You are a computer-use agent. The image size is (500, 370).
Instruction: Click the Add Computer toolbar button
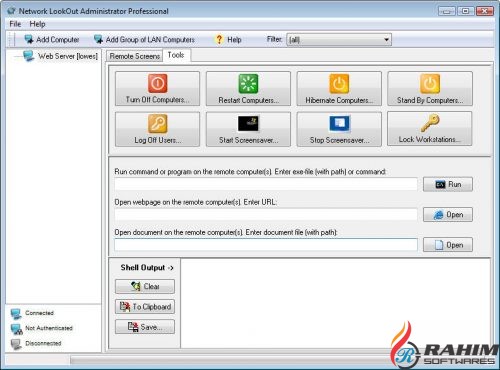coord(52,39)
